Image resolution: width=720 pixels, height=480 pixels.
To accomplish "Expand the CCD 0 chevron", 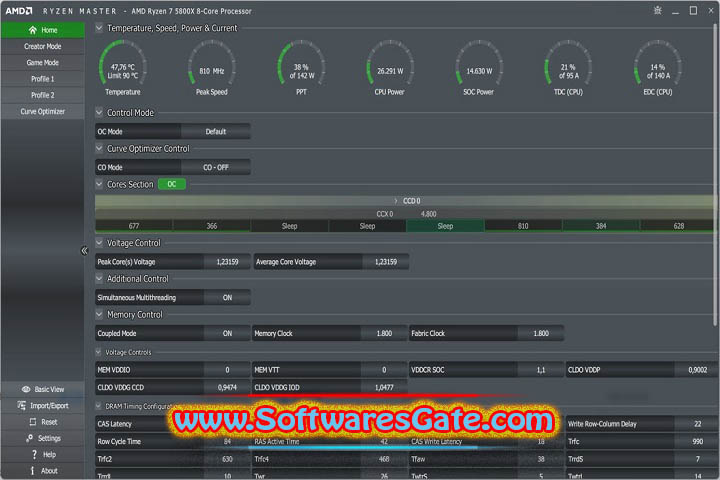I will [x=396, y=201].
